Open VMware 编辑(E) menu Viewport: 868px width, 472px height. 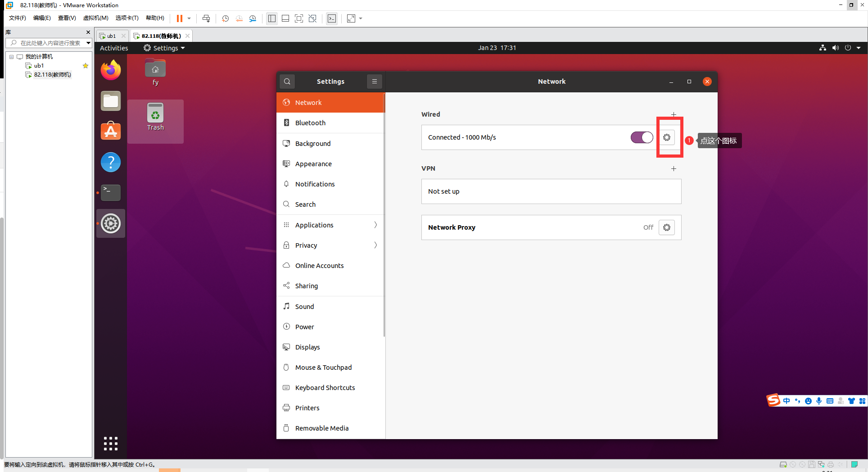pyautogui.click(x=42, y=18)
